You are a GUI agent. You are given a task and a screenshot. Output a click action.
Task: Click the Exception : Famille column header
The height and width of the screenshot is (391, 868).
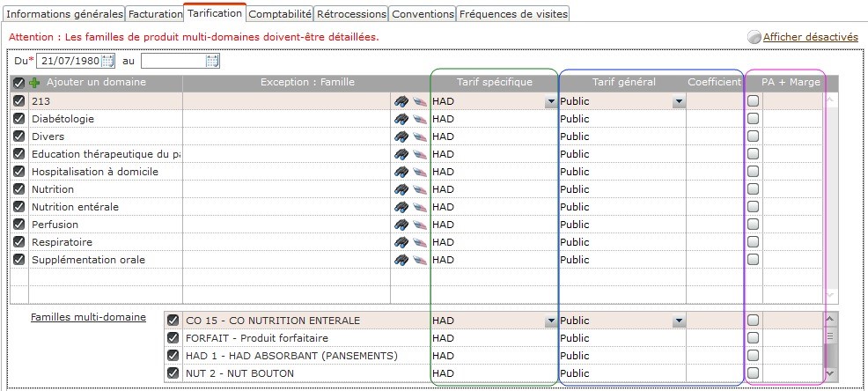point(307,82)
